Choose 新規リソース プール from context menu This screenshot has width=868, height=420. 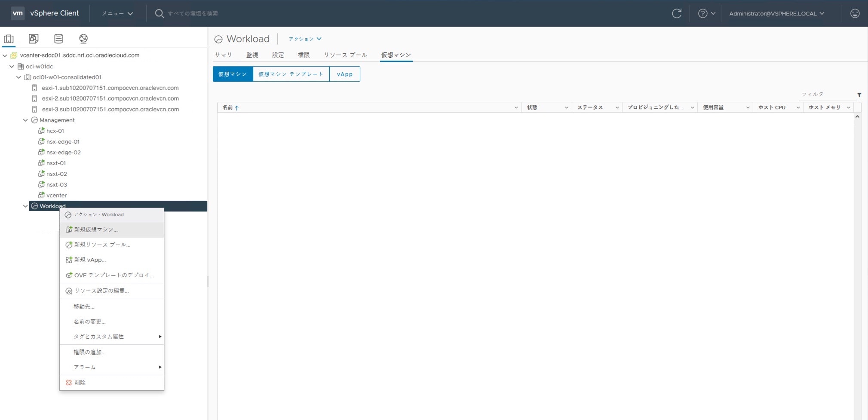click(x=112, y=245)
